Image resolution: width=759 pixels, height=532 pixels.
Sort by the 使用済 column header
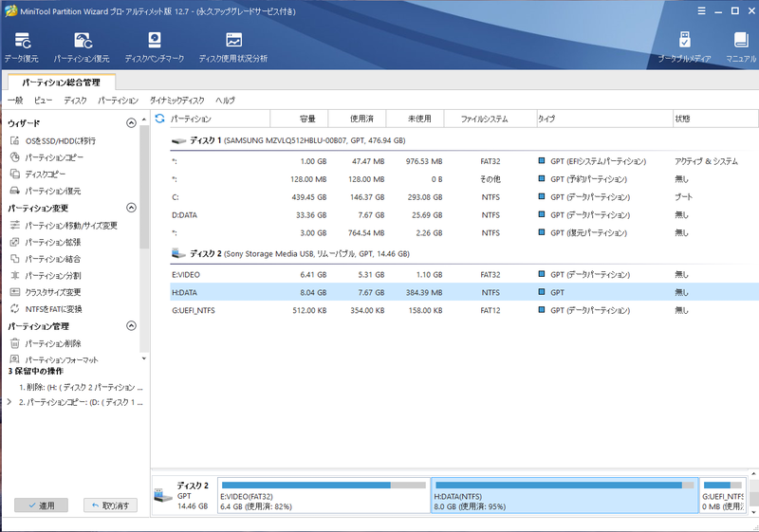coord(358,119)
